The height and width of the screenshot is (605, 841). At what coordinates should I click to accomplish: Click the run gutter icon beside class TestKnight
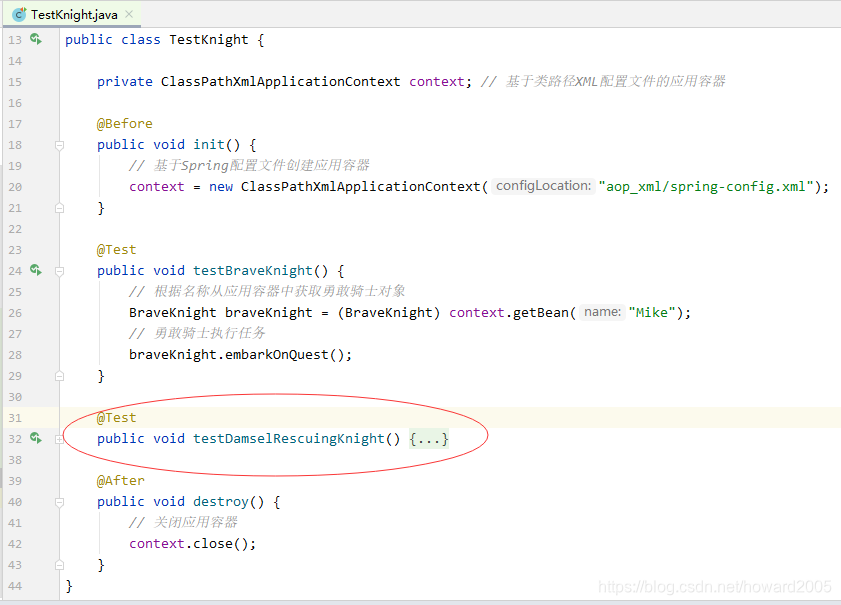[x=36, y=39]
